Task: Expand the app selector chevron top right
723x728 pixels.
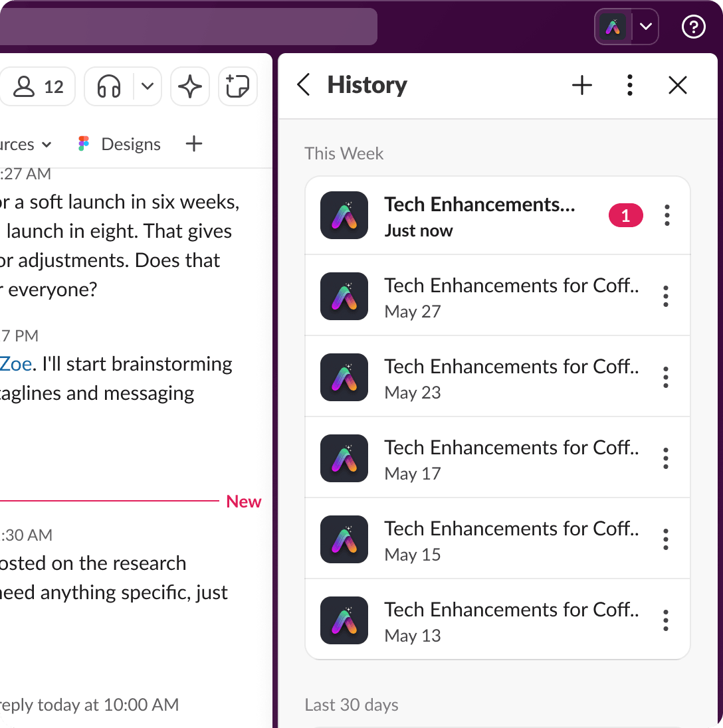Action: [644, 27]
